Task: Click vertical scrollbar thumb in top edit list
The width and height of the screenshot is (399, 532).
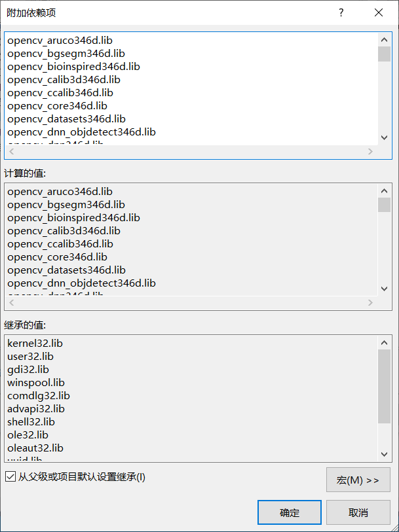Action: [384, 54]
